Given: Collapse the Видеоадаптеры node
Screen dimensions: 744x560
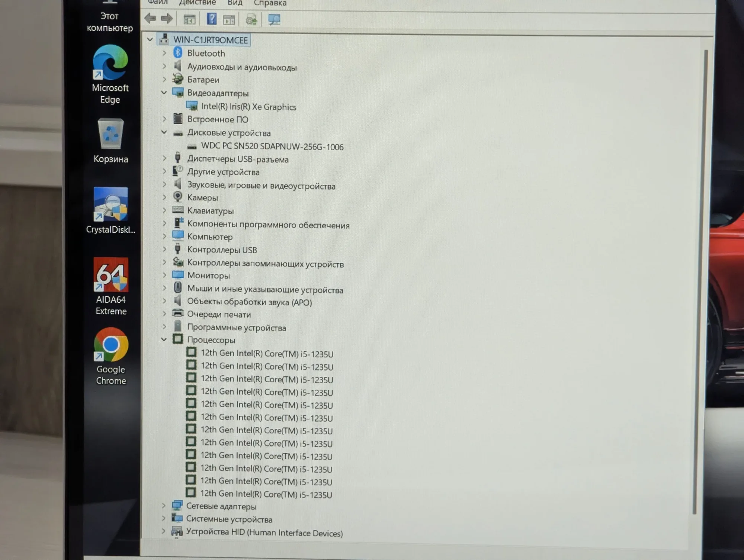Looking at the screenshot, I should [164, 93].
